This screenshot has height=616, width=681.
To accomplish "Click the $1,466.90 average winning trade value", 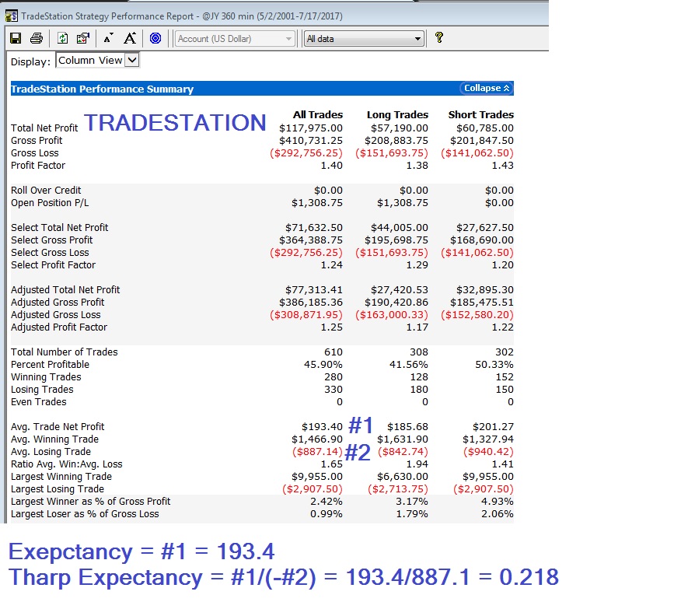I will tap(317, 439).
